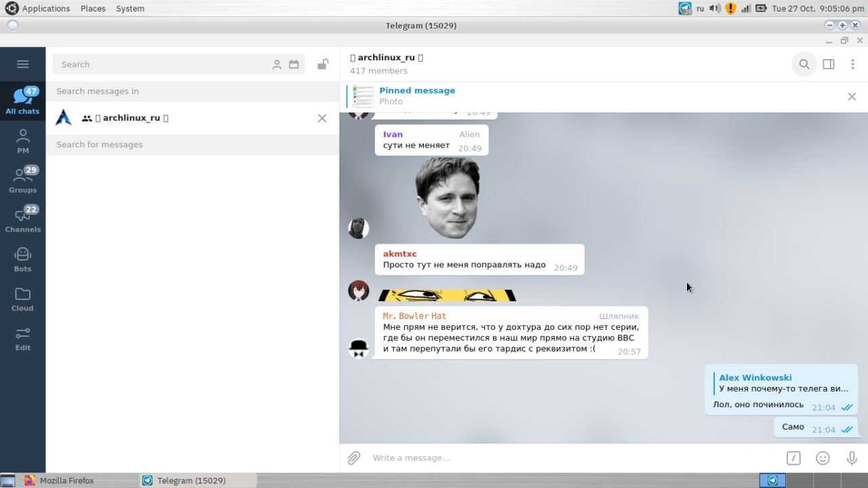Switch to the Bots folder

22,259
